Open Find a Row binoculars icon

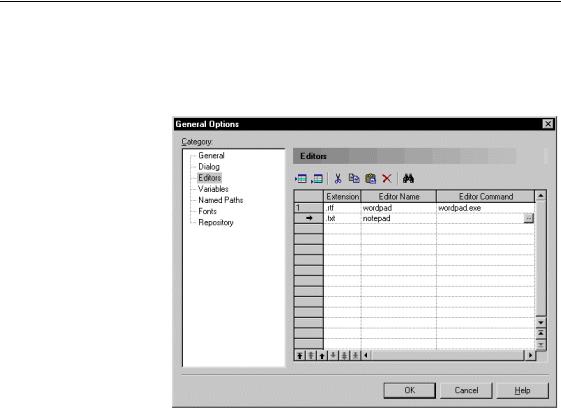(408, 179)
